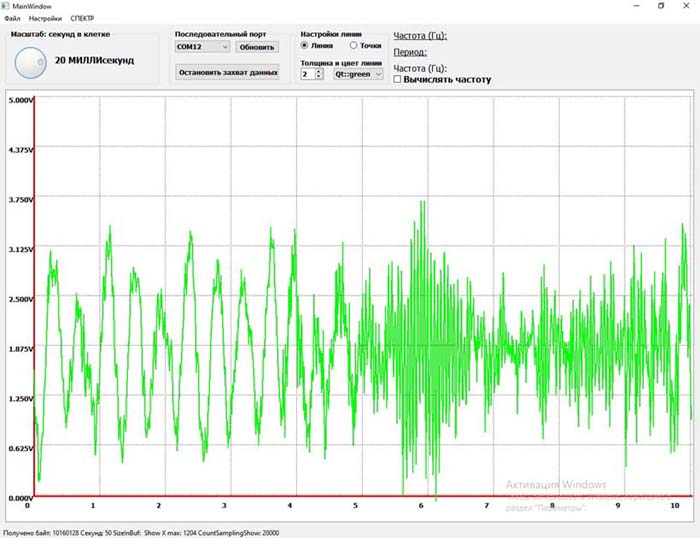Click Остановить захват данных button

click(x=227, y=72)
